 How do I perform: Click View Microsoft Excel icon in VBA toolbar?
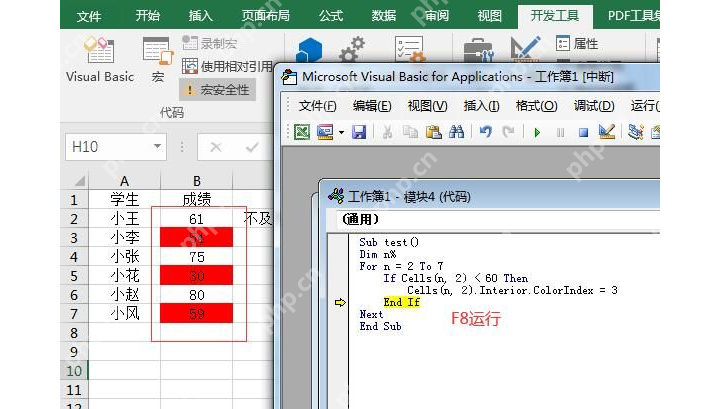click(x=302, y=132)
